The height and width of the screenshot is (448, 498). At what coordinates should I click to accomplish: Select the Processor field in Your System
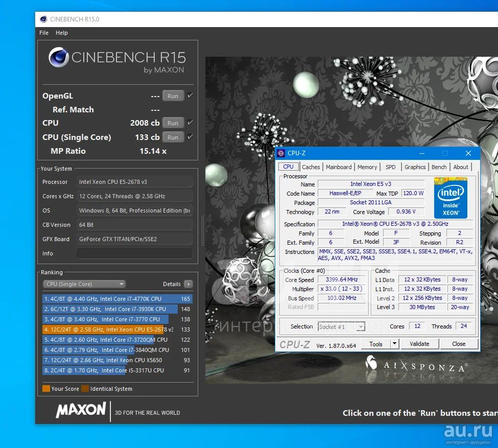134,182
